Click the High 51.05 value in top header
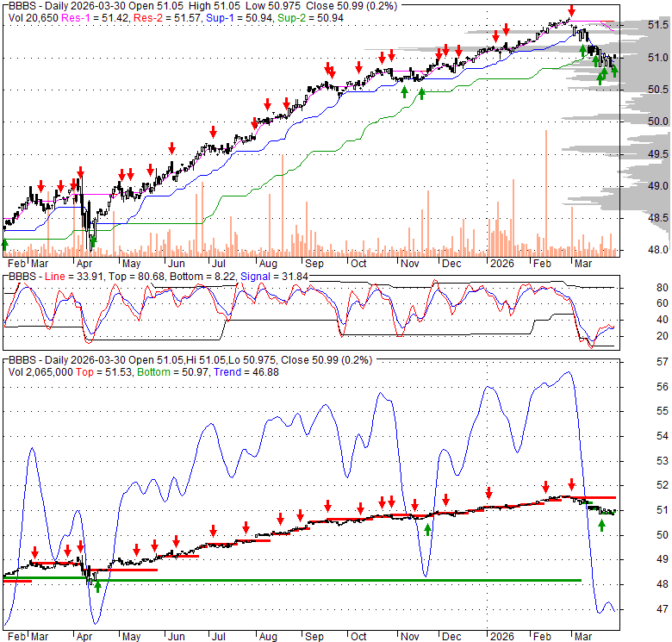This screenshot has height=642, width=672. [216, 6]
